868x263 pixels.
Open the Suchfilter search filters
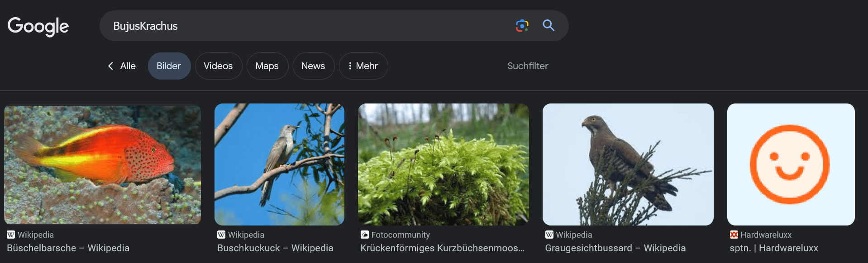click(x=528, y=66)
